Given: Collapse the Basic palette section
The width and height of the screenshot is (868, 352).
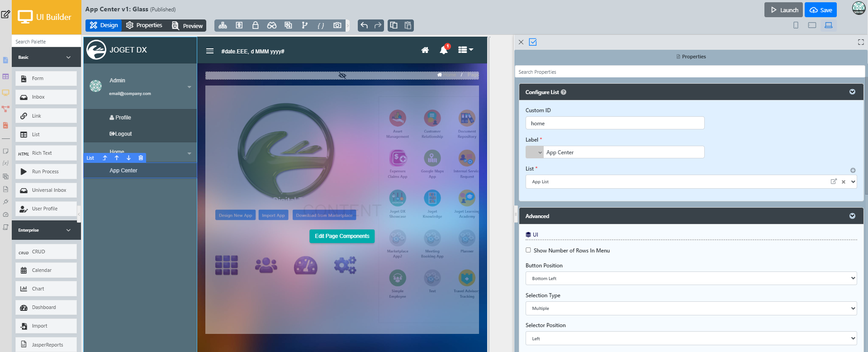Looking at the screenshot, I should pos(69,57).
